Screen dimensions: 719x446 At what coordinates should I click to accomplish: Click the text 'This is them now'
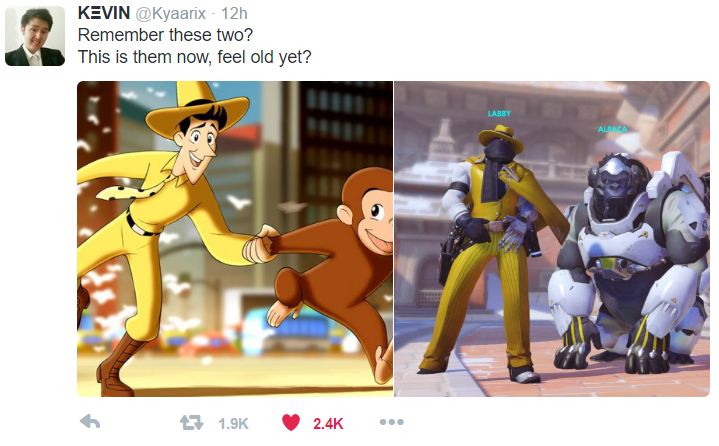point(145,57)
